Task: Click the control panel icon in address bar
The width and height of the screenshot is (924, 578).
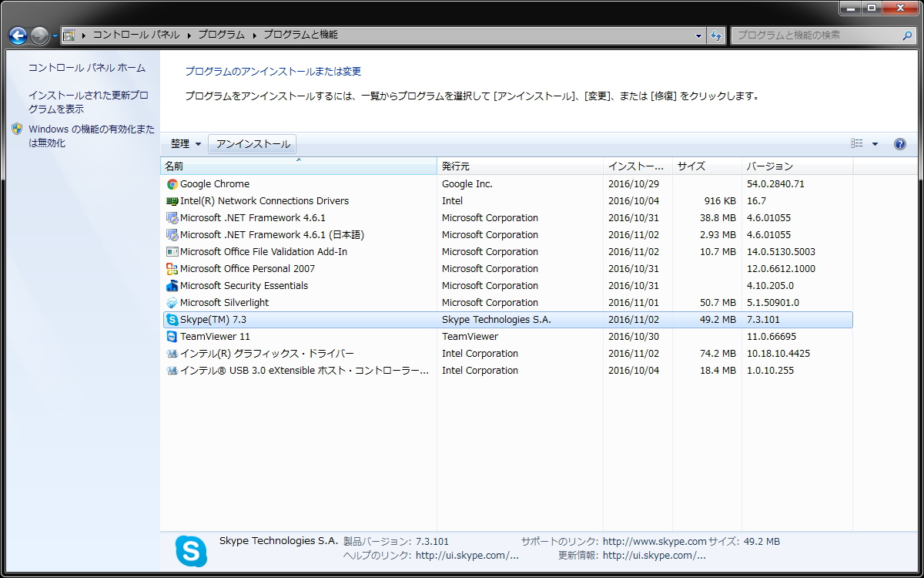Action: pos(69,35)
